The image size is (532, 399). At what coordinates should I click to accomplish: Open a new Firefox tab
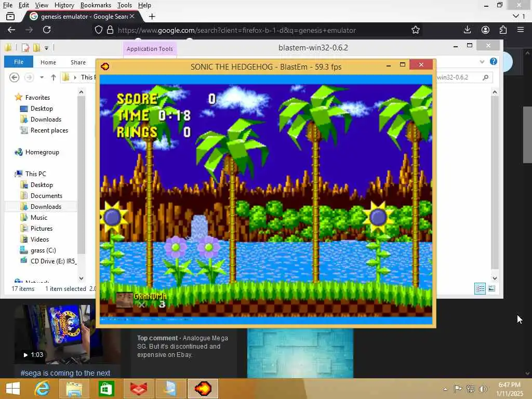pos(152,16)
